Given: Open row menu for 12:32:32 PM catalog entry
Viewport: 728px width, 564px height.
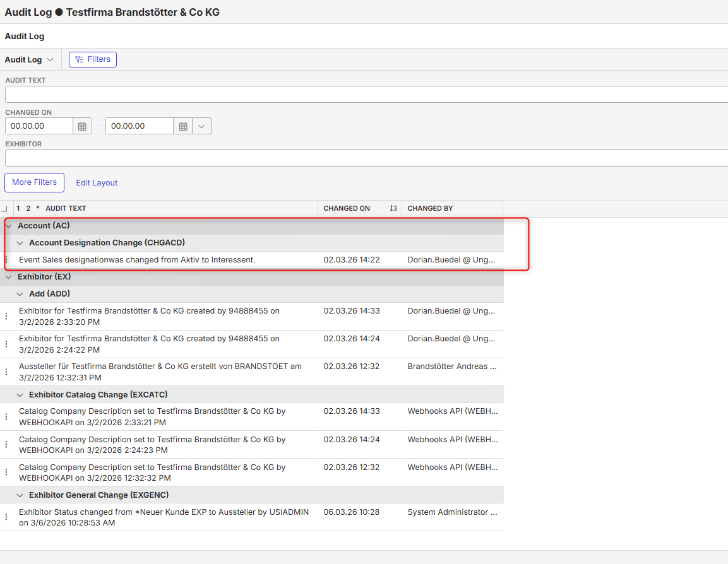Looking at the screenshot, I should coord(6,472).
